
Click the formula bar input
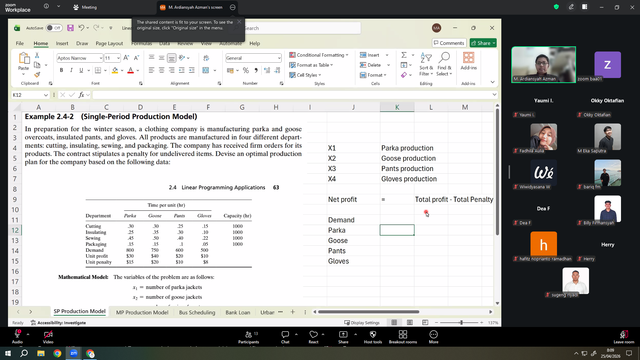291,95
